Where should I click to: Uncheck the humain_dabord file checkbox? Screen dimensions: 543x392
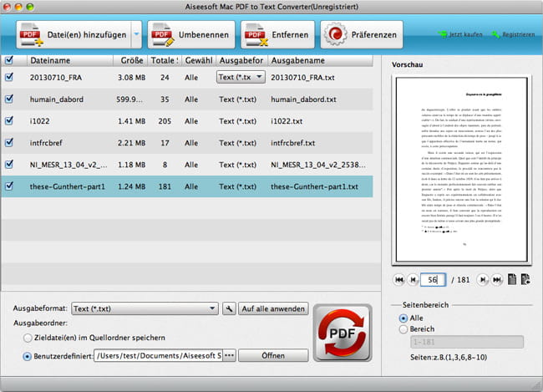pos(9,99)
